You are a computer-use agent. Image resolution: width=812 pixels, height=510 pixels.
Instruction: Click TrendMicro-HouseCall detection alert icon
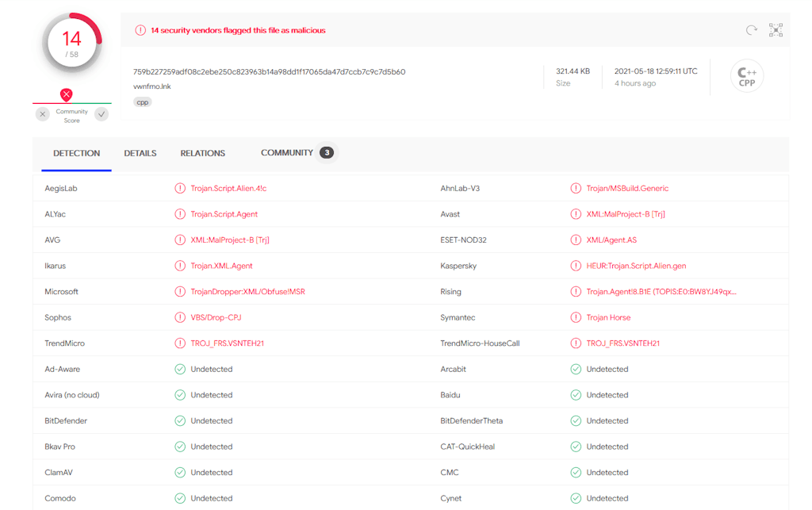click(576, 343)
